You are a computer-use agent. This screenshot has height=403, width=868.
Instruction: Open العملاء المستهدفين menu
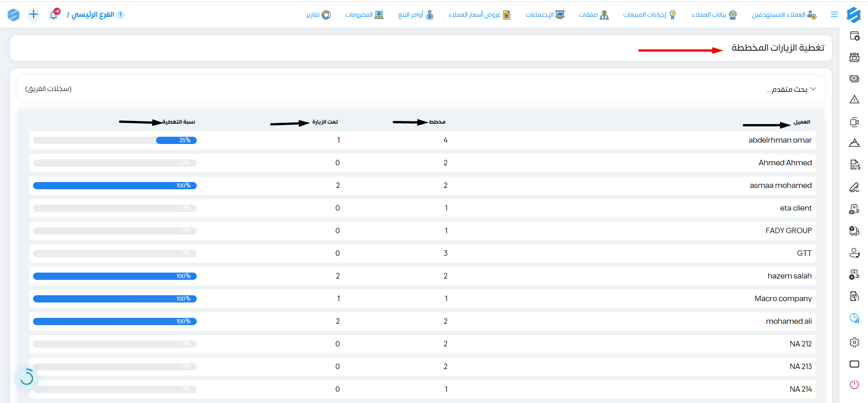pyautogui.click(x=784, y=14)
